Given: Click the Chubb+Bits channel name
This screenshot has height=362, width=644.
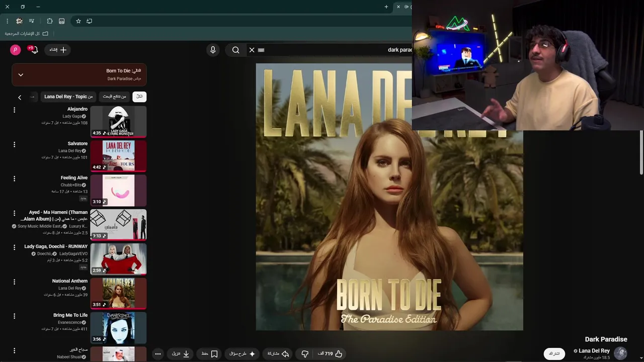Looking at the screenshot, I should pos(71,185).
